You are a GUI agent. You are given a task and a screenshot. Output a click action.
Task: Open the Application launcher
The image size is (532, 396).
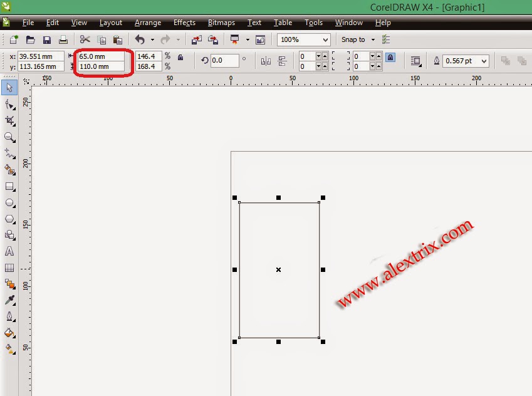234,39
